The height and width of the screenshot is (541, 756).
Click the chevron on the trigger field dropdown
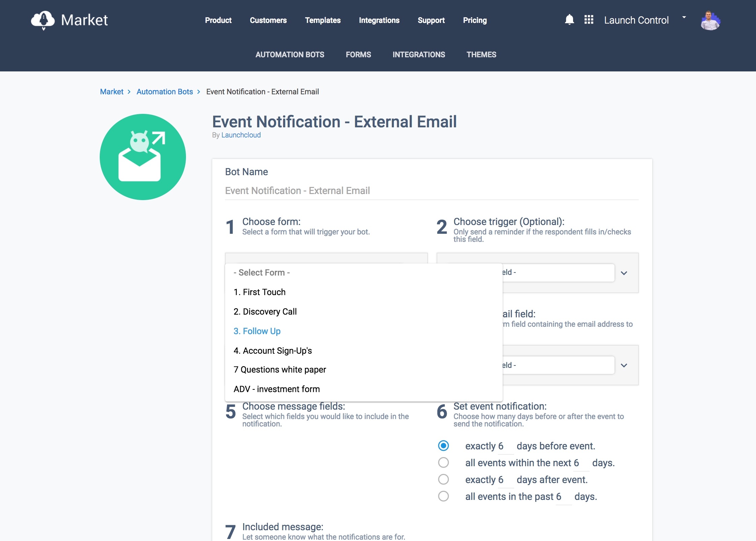[x=624, y=273]
